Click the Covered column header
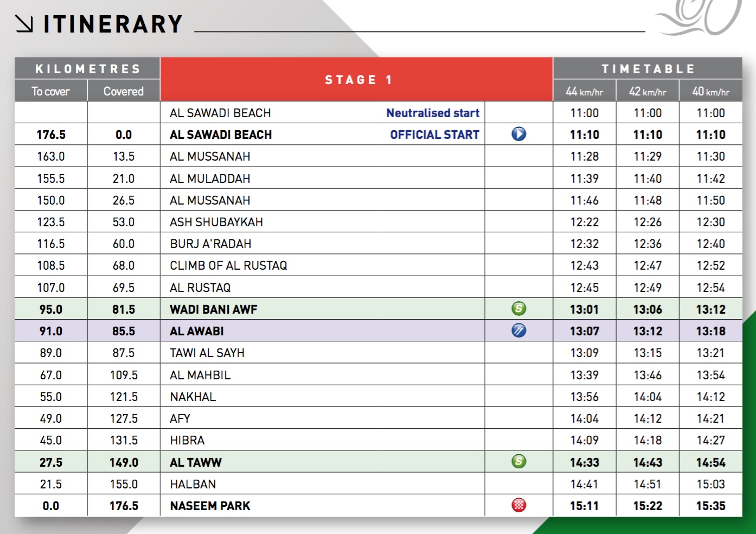The image size is (756, 534). click(x=124, y=92)
